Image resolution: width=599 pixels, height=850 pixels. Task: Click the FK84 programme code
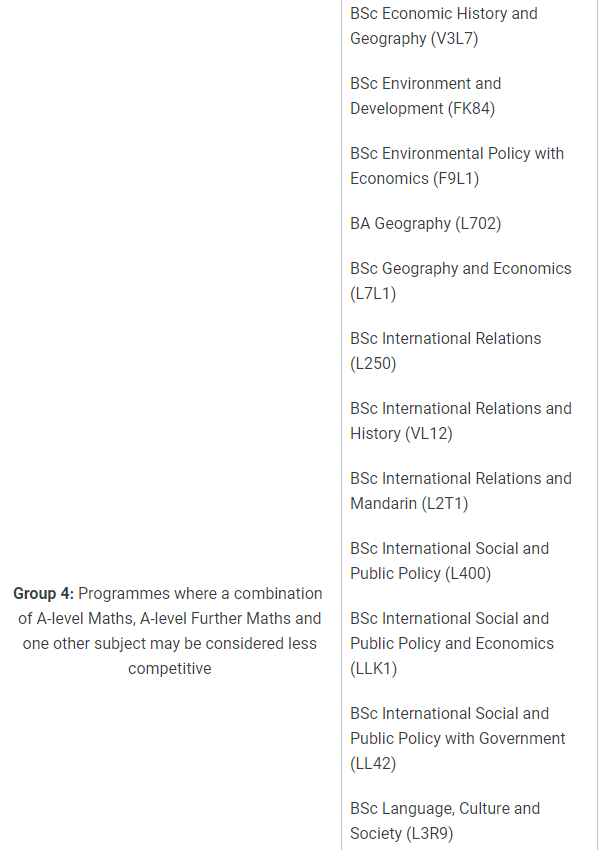471,108
